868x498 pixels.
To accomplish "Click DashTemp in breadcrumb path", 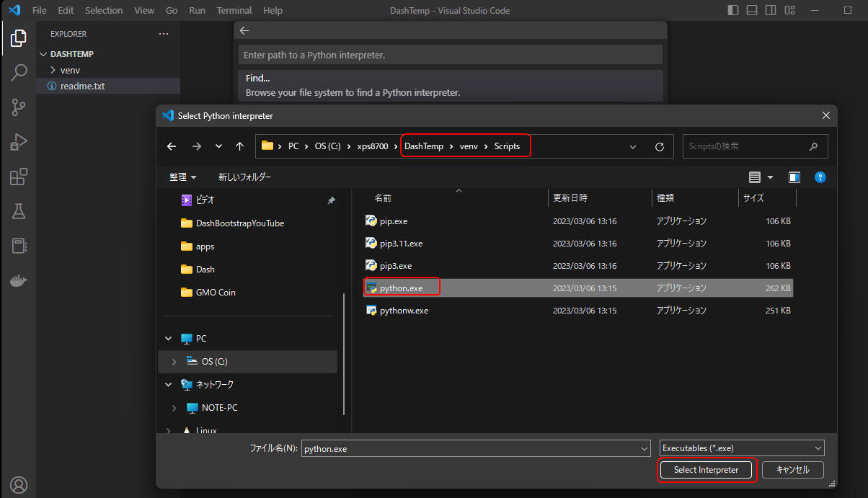I will point(424,146).
